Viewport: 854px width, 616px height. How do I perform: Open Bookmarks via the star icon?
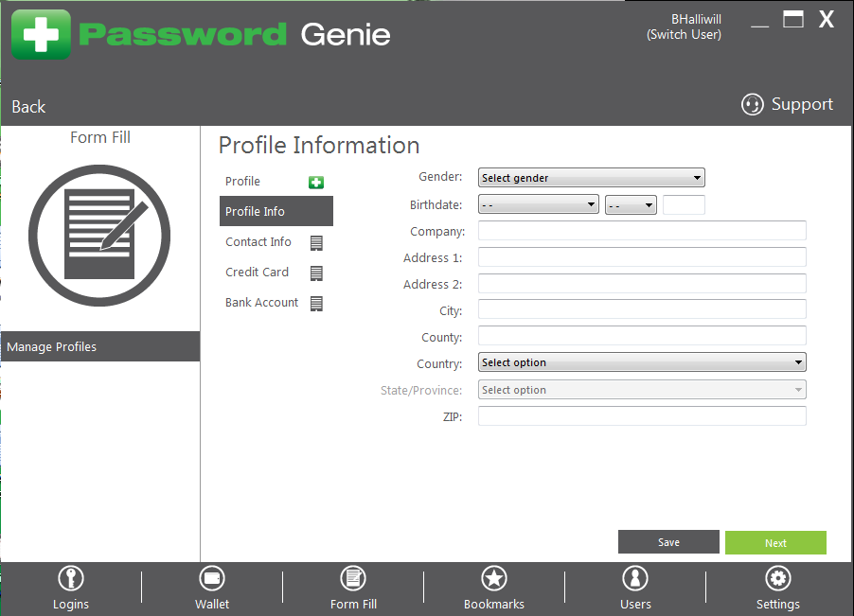494,578
